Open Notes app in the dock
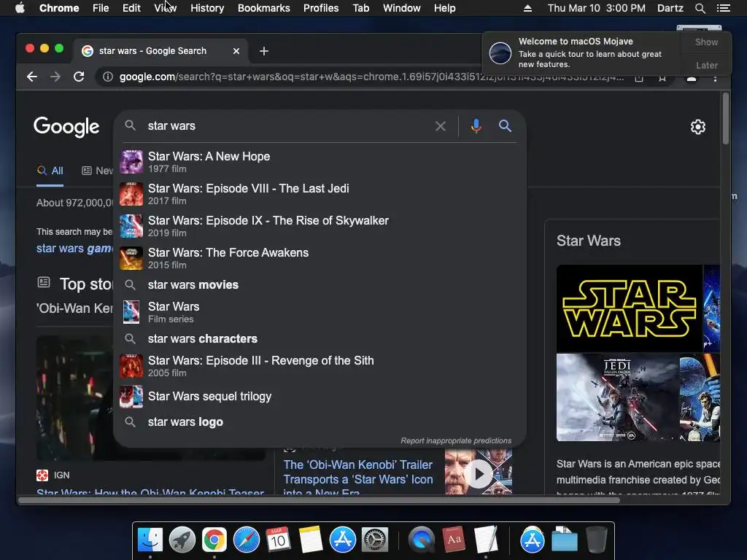The width and height of the screenshot is (747, 560). coord(311,540)
